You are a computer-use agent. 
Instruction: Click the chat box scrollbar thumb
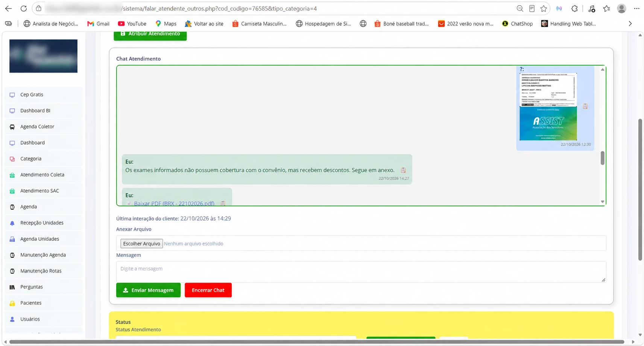click(x=602, y=158)
